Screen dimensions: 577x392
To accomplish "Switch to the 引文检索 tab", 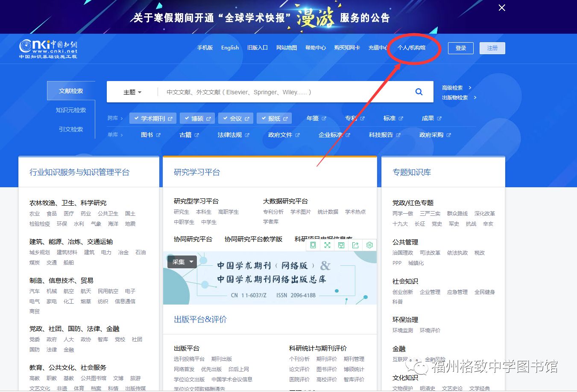I will [x=71, y=129].
